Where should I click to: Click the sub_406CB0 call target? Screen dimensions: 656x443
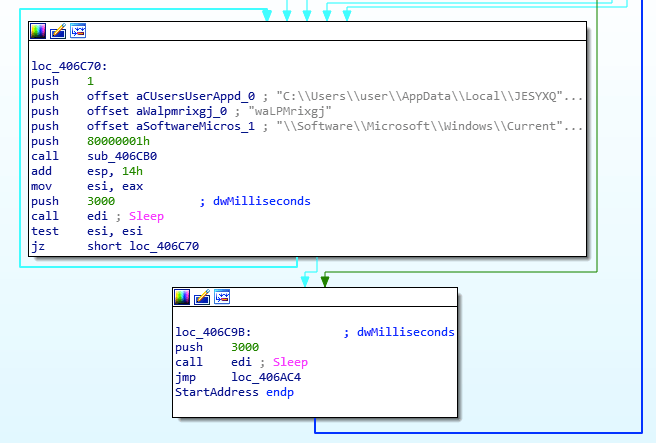(122, 156)
